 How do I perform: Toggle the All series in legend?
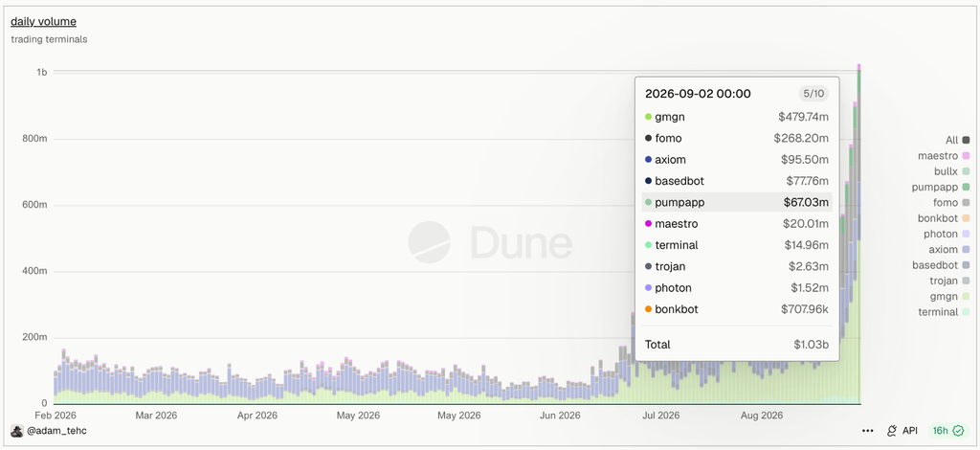coord(957,140)
